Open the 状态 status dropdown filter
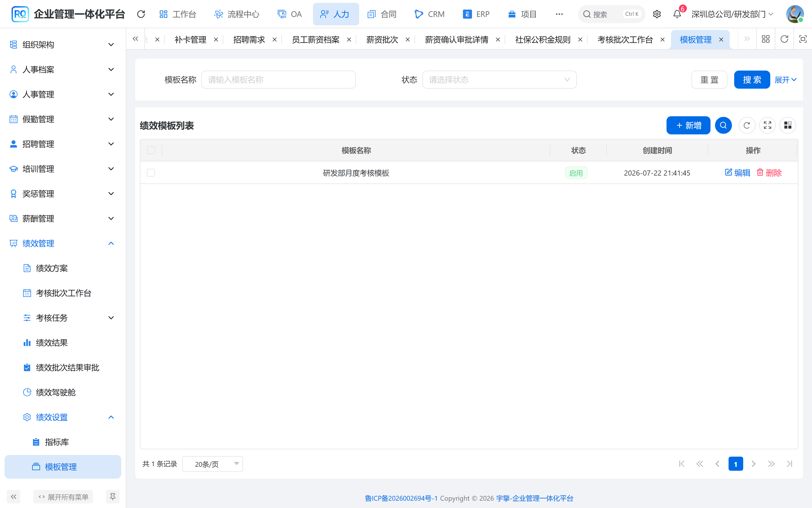Screen dimensions: 812x508 [x=499, y=80]
